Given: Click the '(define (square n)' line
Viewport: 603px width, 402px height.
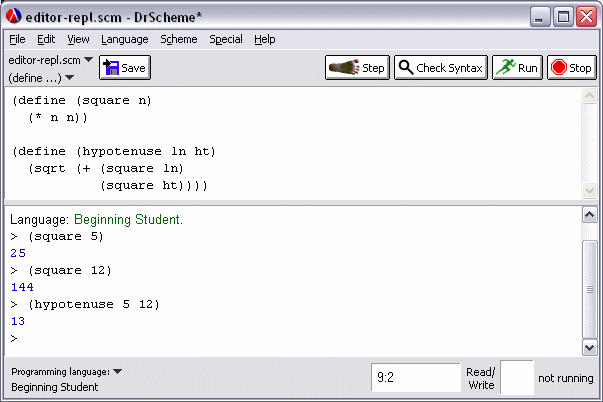Looking at the screenshot, I should click(x=82, y=100).
